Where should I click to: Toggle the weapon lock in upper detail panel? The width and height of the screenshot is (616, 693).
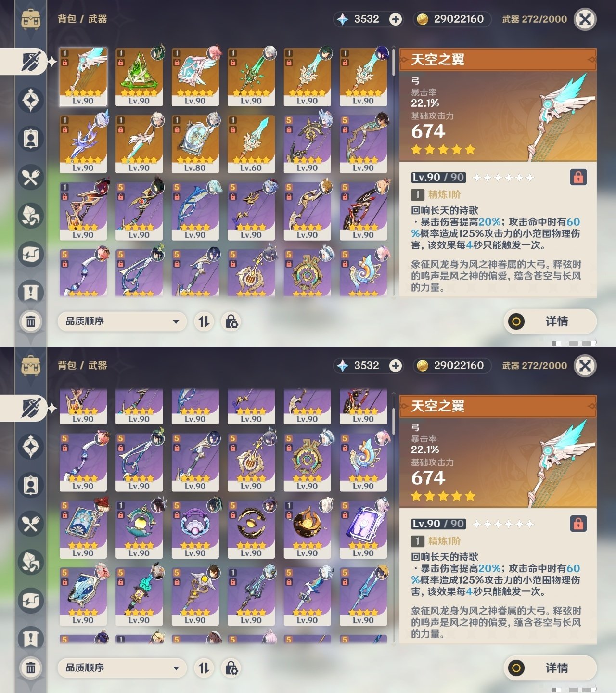click(578, 177)
